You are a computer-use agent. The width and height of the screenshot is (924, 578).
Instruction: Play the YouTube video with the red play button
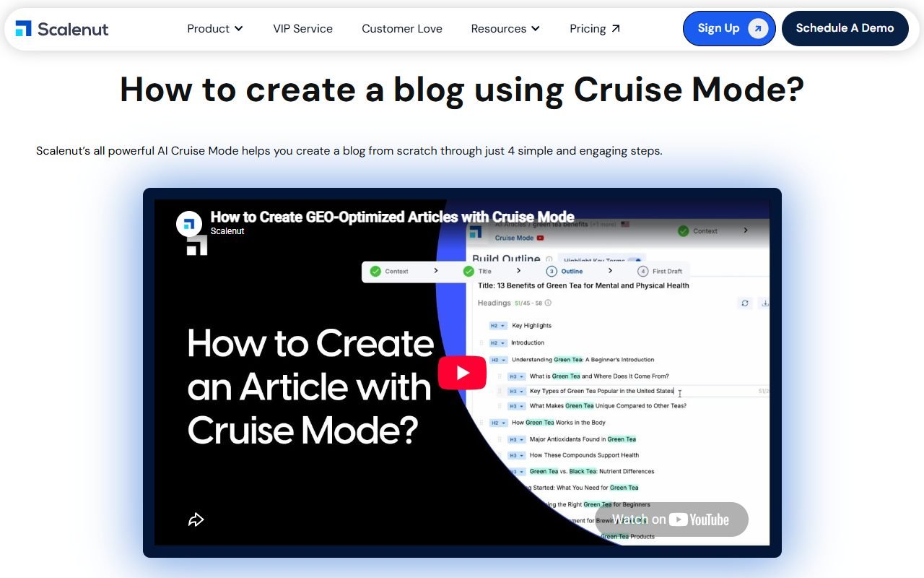(x=462, y=373)
